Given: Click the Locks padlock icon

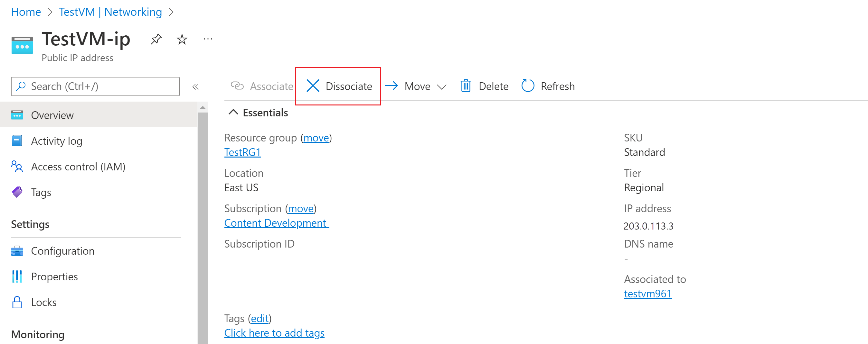Looking at the screenshot, I should click(x=17, y=302).
